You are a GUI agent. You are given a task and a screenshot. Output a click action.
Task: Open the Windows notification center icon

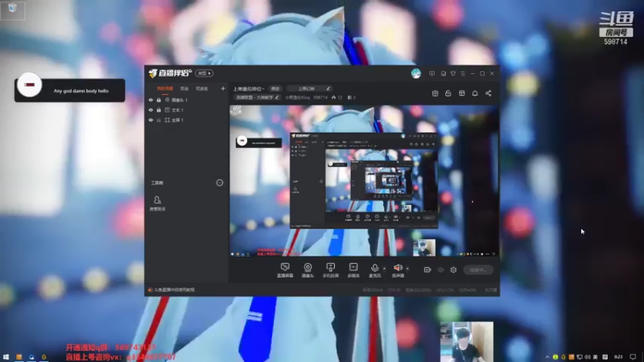coord(633,357)
